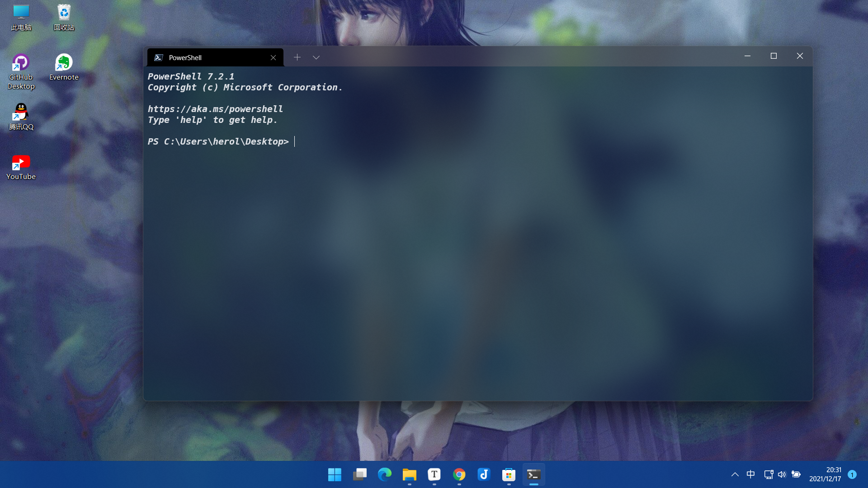Launch Microsoft Edge from taskbar
Screen dimensions: 868x488
(x=384, y=474)
